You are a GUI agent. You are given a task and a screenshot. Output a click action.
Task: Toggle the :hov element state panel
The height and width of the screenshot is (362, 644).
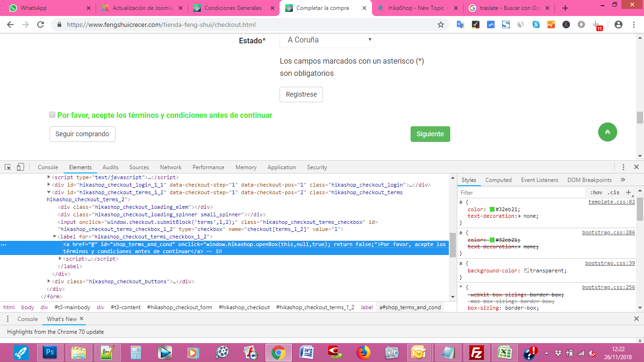click(x=596, y=192)
